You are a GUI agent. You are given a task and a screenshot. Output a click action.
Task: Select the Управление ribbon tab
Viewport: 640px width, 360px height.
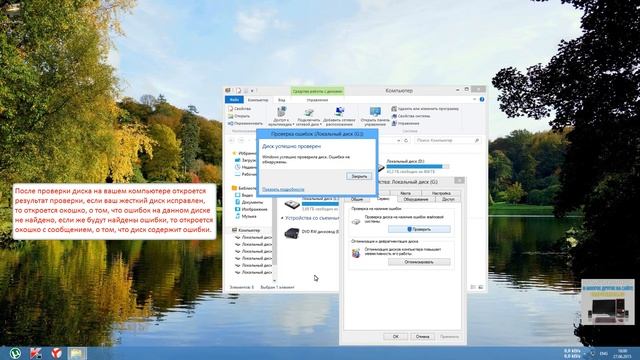tap(317, 100)
